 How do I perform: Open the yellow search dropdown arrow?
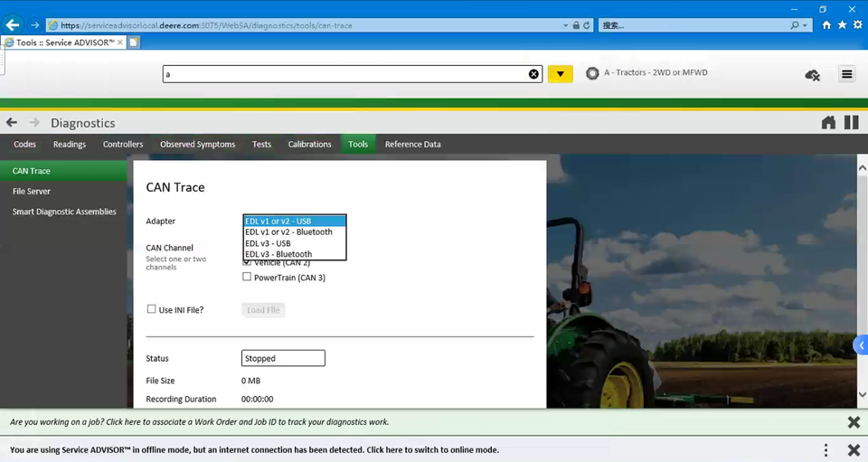click(x=561, y=74)
